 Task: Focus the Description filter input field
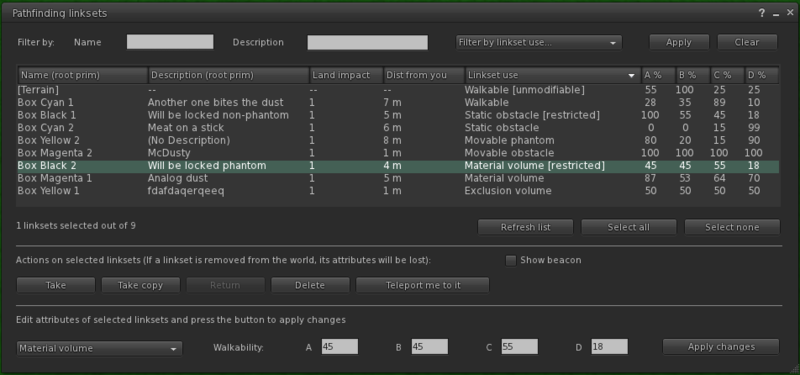click(x=367, y=42)
